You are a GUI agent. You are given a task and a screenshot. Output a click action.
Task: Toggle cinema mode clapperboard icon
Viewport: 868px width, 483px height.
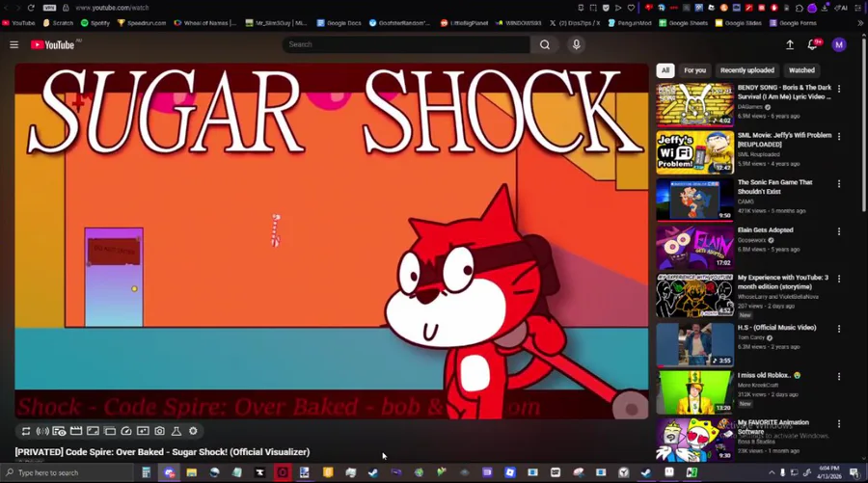click(x=76, y=431)
